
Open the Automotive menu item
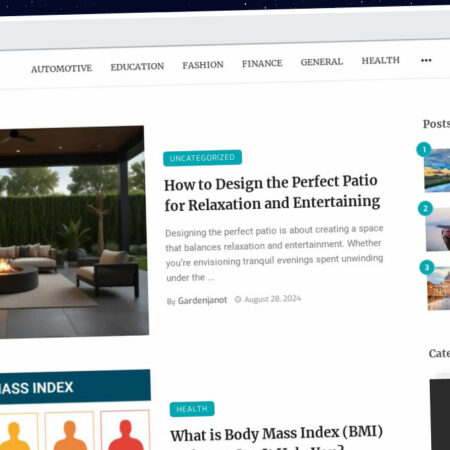[x=62, y=69]
